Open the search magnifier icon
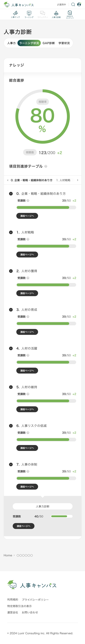Viewport: 85px width, 644px height. [x=73, y=5]
